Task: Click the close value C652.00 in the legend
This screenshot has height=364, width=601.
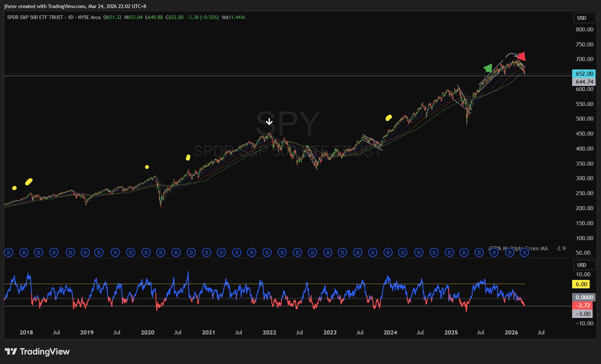Action: point(174,17)
